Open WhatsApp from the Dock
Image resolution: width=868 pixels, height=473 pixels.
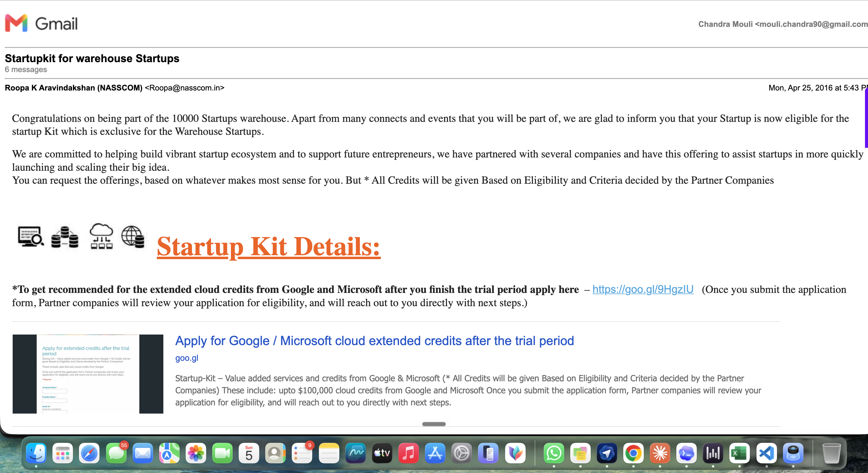(554, 453)
